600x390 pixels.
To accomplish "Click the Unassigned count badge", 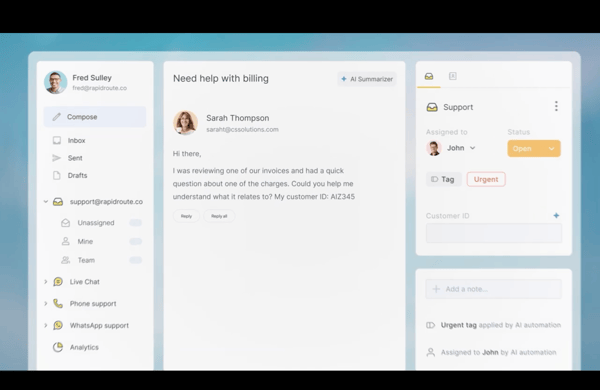I will pyautogui.click(x=135, y=223).
